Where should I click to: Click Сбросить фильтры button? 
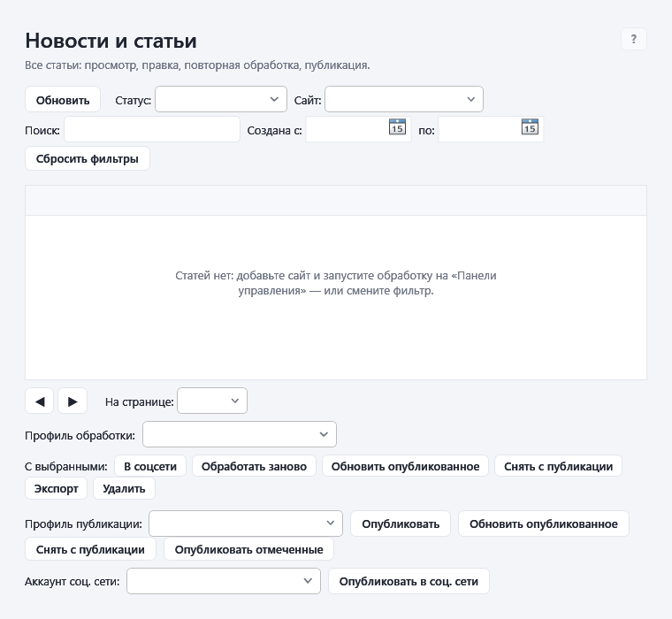coord(88,158)
